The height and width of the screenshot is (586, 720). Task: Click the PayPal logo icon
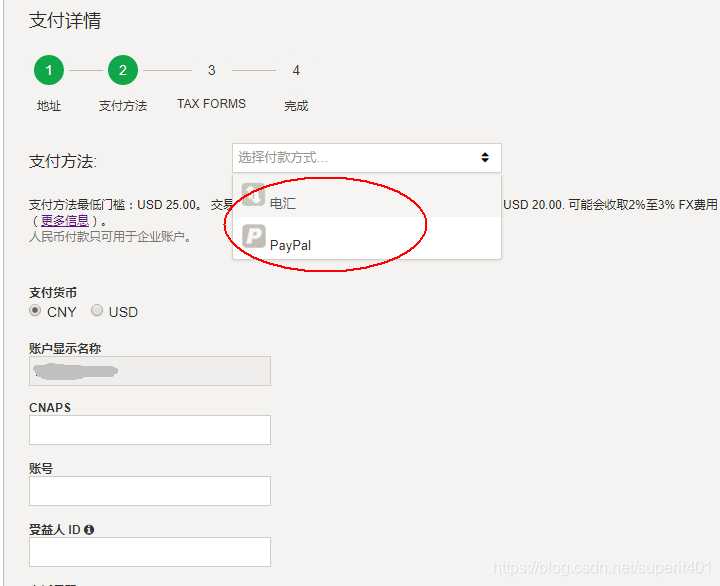coord(253,236)
